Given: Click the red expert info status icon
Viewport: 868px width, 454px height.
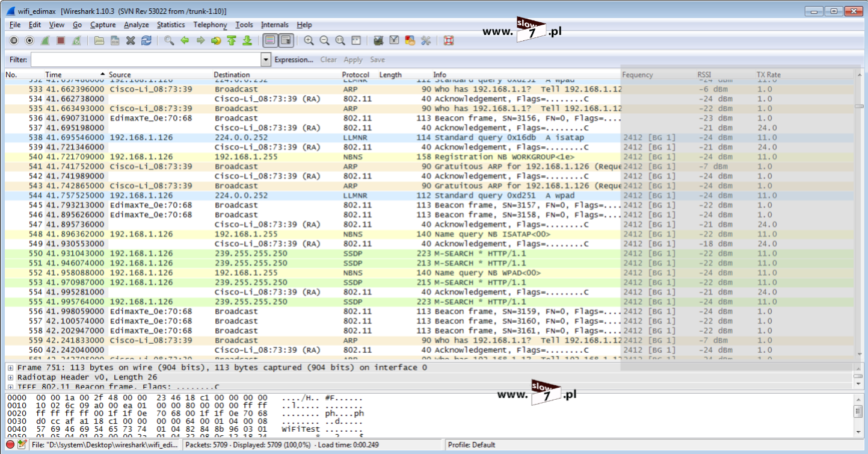Looking at the screenshot, I should point(10,444).
